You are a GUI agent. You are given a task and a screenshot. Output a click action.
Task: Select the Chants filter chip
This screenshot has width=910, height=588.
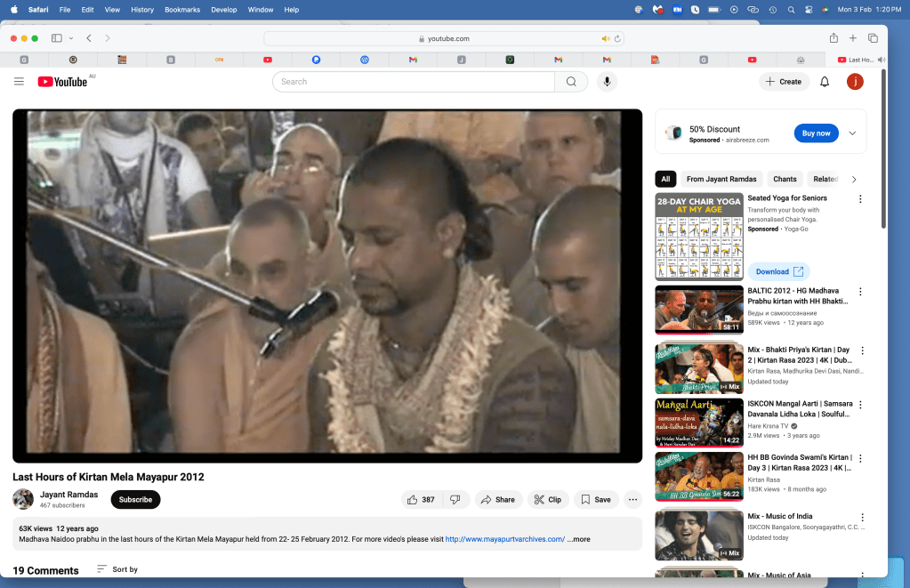pyautogui.click(x=785, y=179)
